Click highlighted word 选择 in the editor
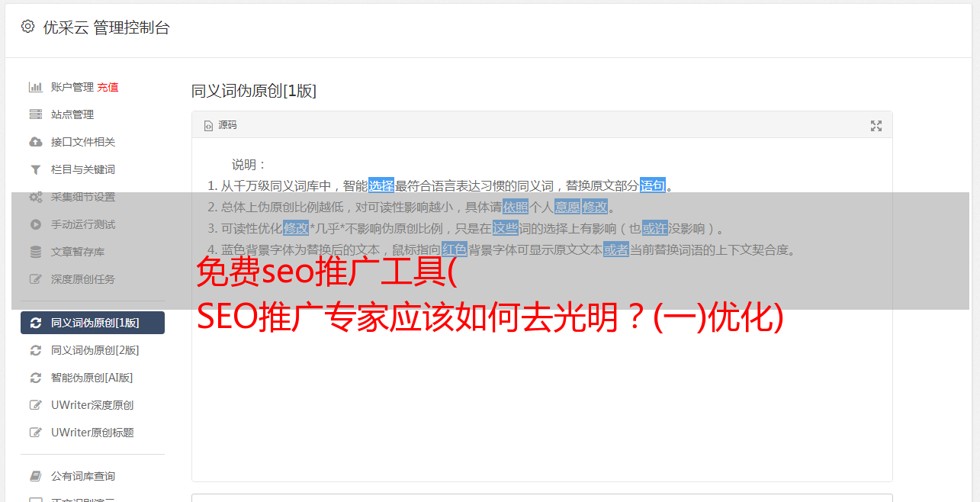980x502 pixels. pyautogui.click(x=381, y=185)
